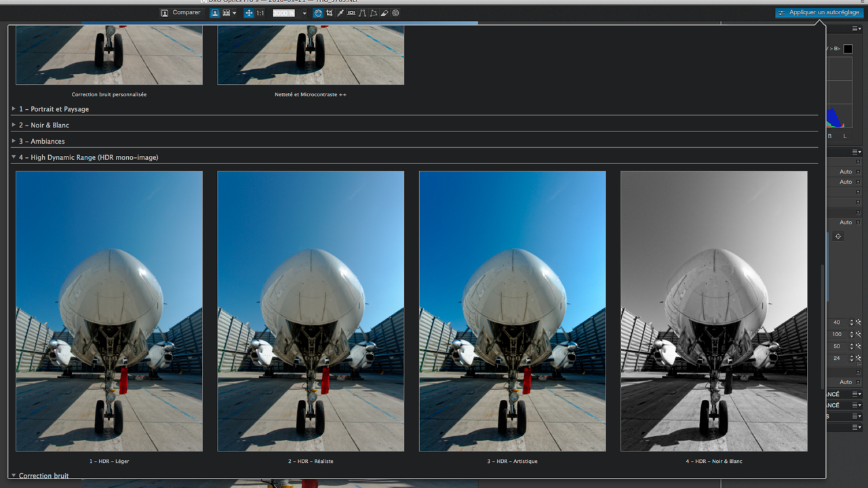
Task: Select side-by-side view mode icon
Action: (x=225, y=13)
